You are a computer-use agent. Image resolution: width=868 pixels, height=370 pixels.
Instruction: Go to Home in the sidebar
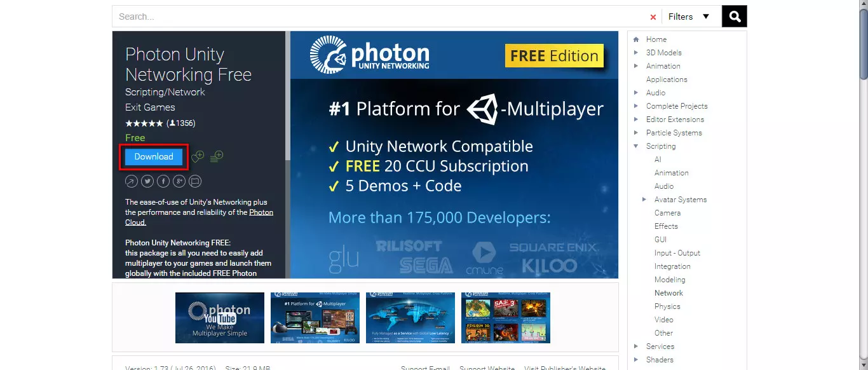pyautogui.click(x=657, y=39)
